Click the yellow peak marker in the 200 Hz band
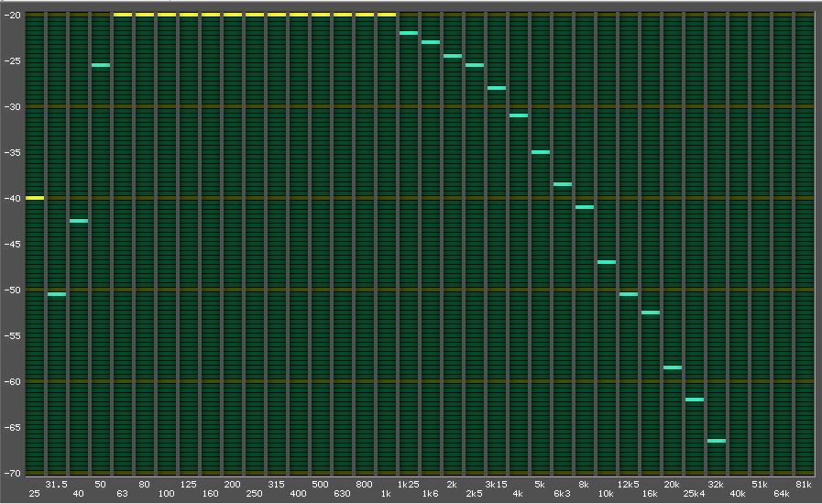The height and width of the screenshot is (504, 822). click(233, 15)
